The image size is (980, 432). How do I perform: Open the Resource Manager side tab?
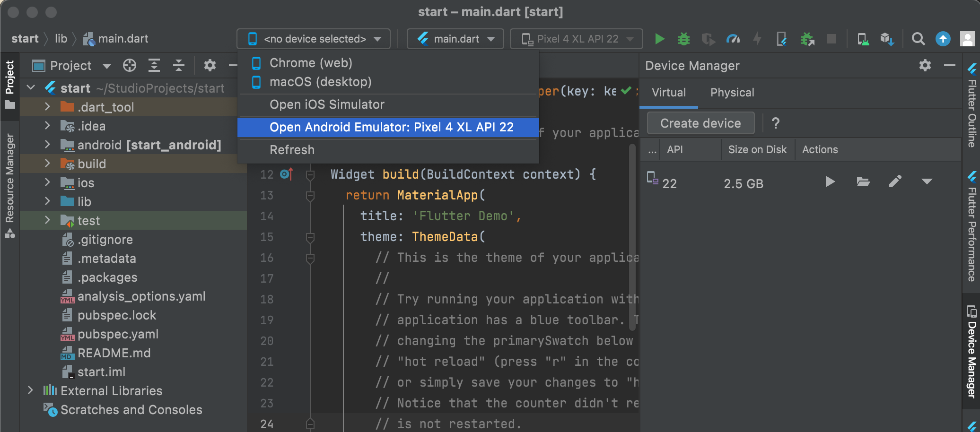(x=9, y=186)
